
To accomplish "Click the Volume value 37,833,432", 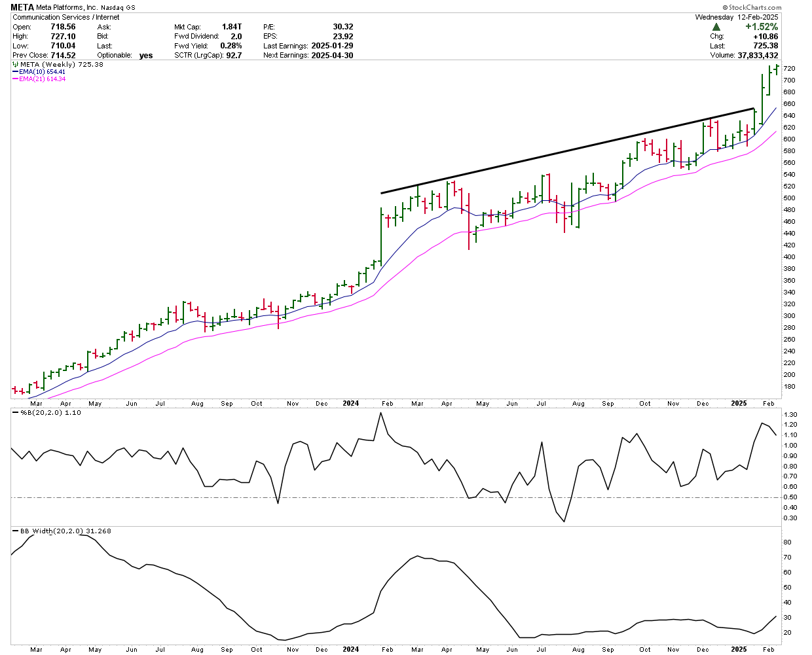I will click(x=758, y=56).
